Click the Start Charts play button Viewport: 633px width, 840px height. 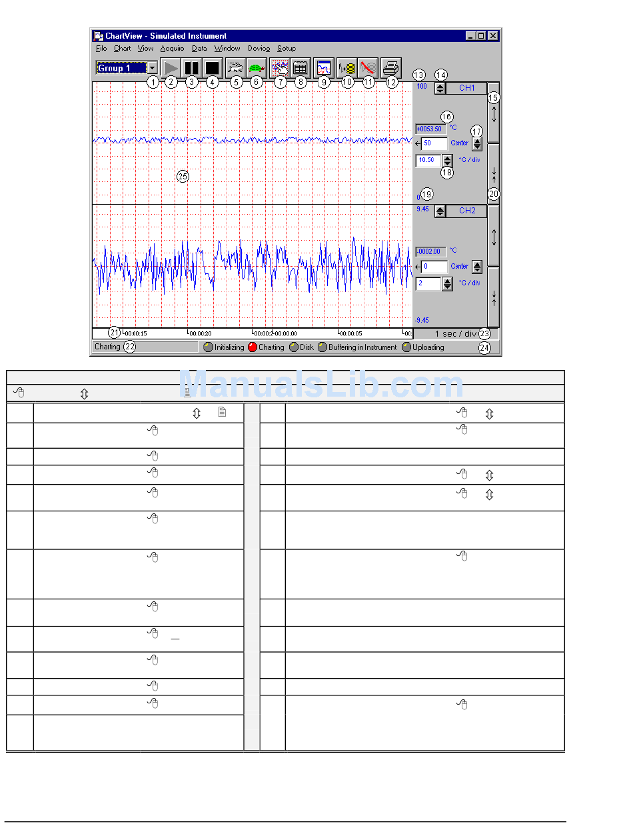click(x=171, y=67)
